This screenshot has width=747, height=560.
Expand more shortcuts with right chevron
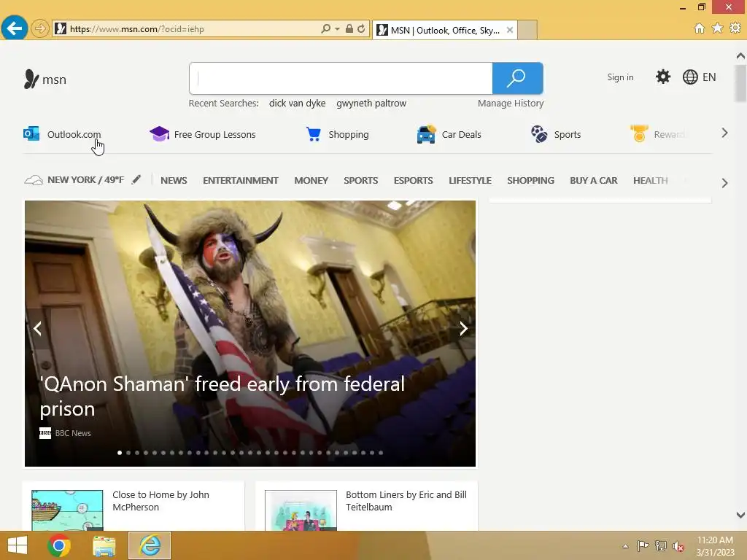click(x=724, y=133)
